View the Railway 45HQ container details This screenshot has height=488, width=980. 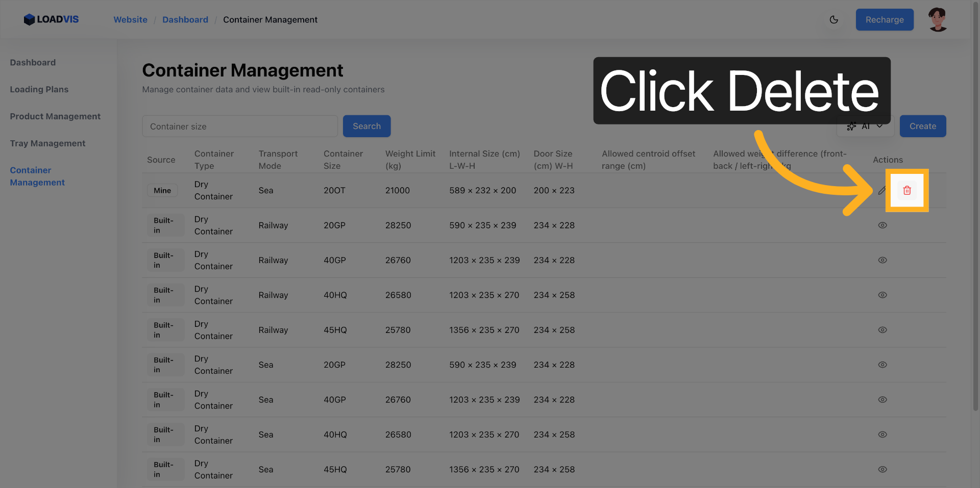click(x=882, y=330)
